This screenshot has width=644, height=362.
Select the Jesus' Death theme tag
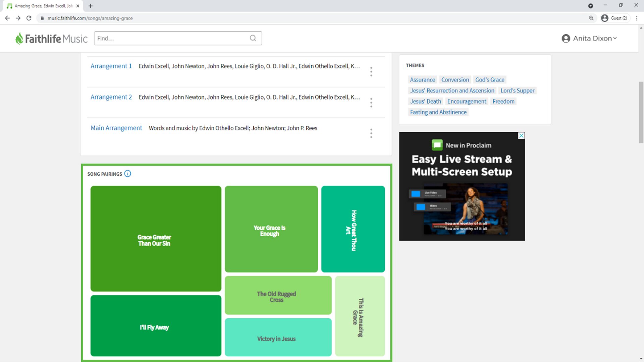[425, 101]
